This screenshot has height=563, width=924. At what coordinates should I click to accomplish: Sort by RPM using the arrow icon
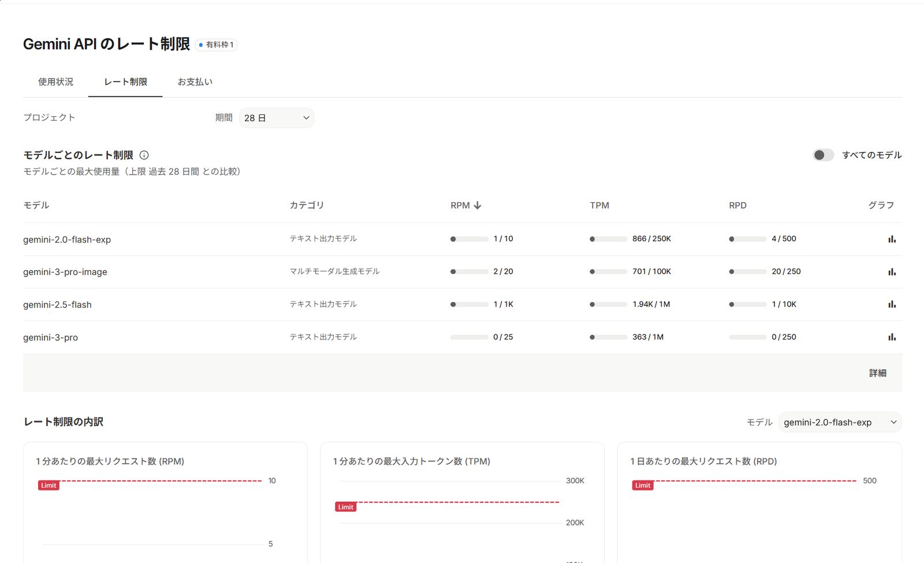coord(478,205)
